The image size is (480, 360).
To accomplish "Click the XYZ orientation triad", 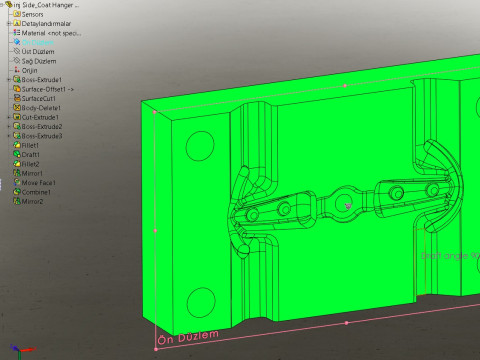I will 22,351.
